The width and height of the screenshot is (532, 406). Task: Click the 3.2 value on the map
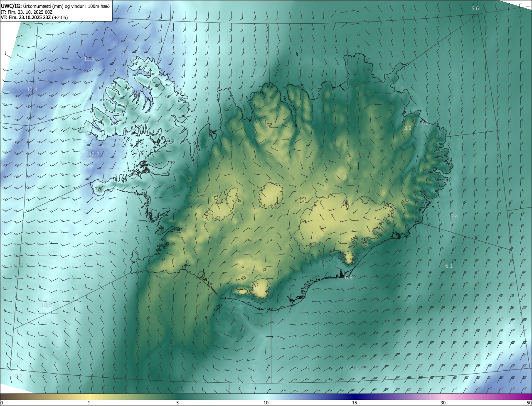point(408,128)
